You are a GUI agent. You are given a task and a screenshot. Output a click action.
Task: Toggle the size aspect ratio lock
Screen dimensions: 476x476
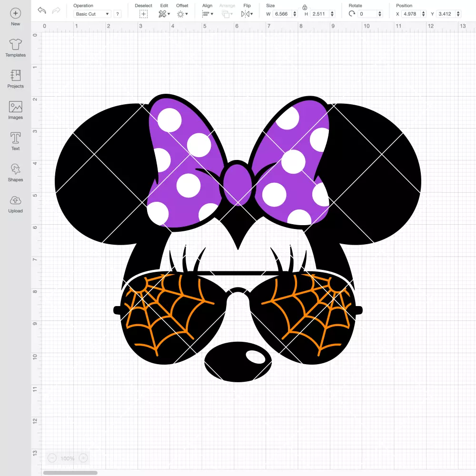click(x=305, y=7)
